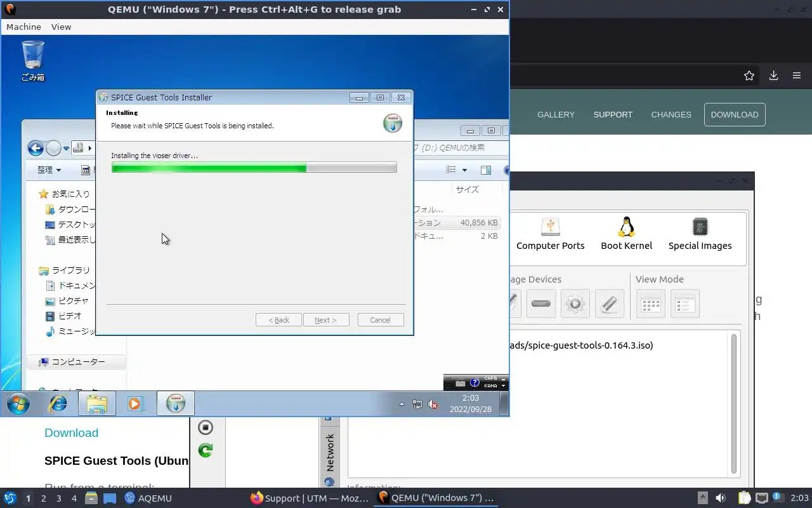812x508 pixels.
Task: Select the file row sized 2 KB
Action: (457, 236)
